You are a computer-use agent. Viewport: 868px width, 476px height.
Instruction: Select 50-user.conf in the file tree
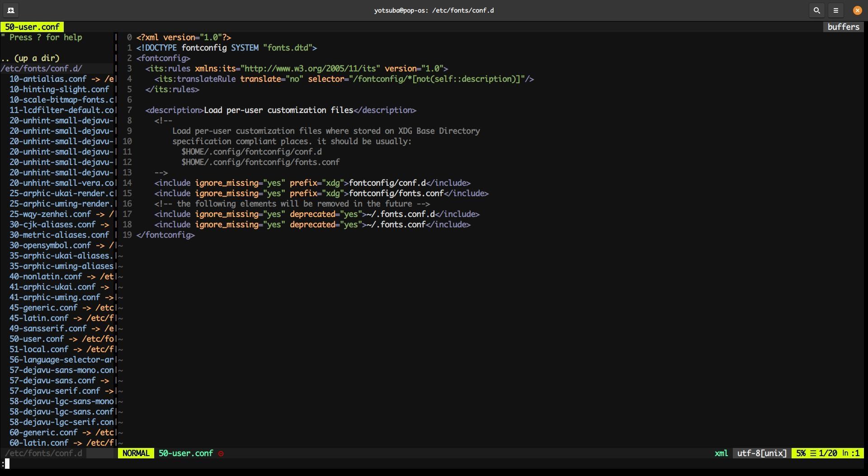pyautogui.click(x=37, y=339)
